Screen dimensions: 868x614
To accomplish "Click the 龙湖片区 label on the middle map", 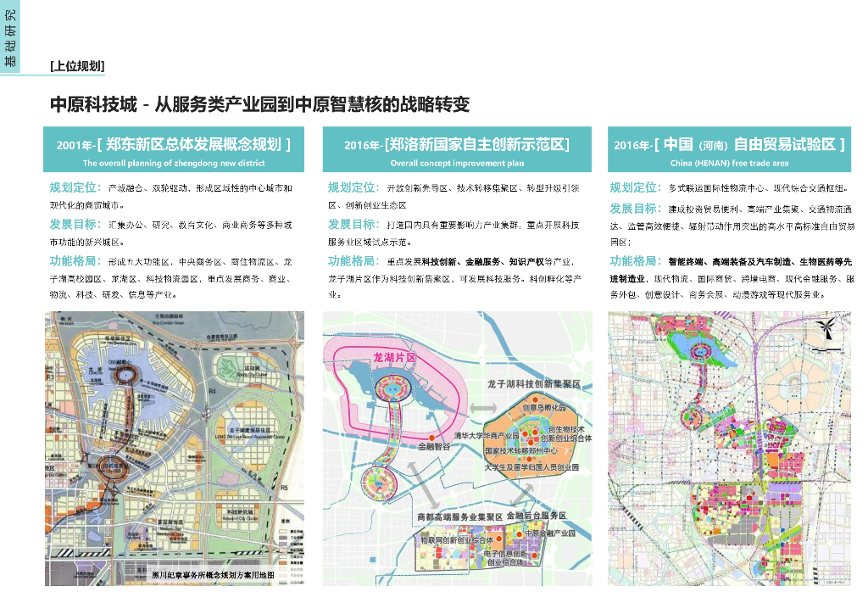I will (x=396, y=356).
